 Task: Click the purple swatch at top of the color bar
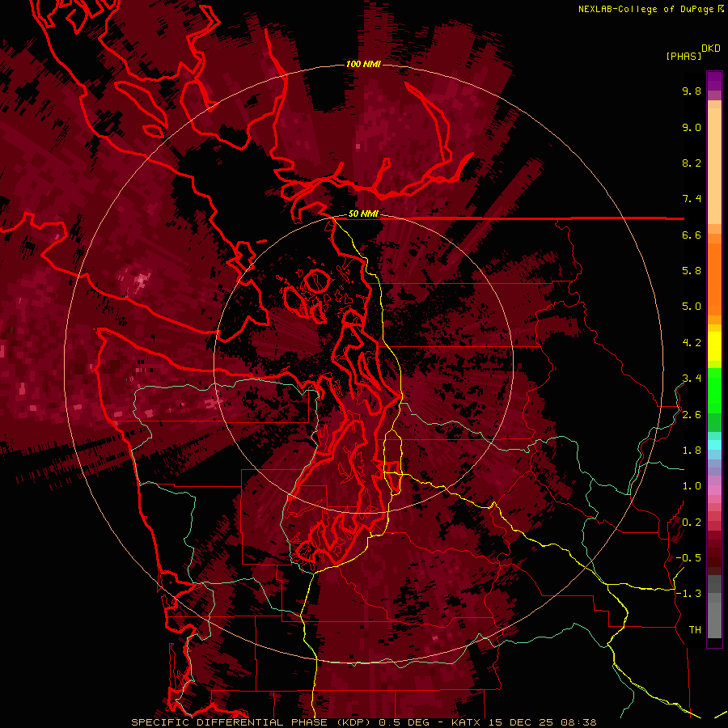pyautogui.click(x=714, y=81)
